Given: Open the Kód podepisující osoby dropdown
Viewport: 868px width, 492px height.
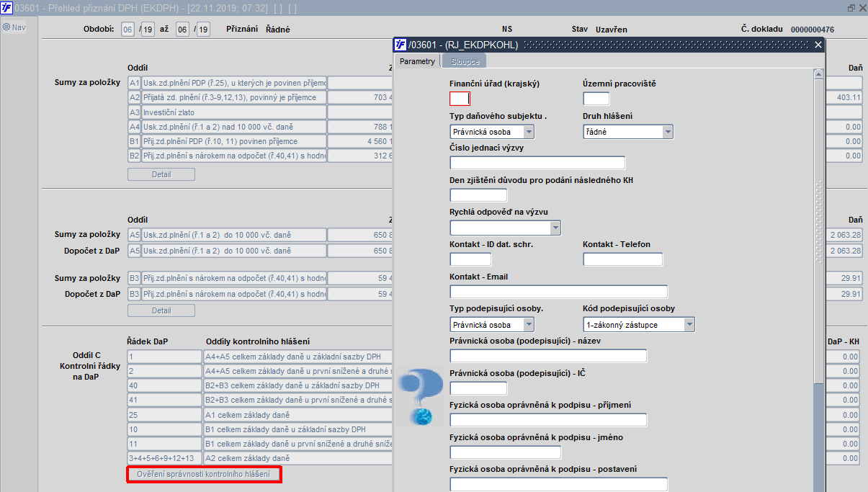Looking at the screenshot, I should pyautogui.click(x=689, y=325).
